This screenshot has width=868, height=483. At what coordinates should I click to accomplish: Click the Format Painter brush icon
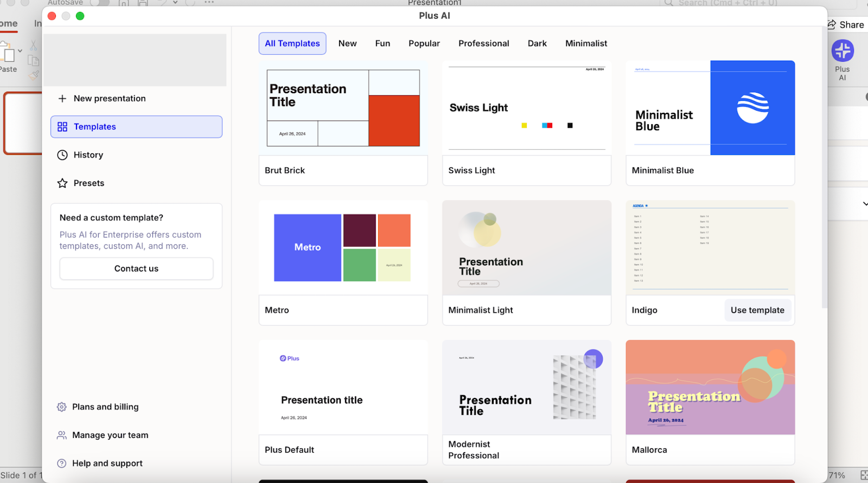[x=34, y=75]
